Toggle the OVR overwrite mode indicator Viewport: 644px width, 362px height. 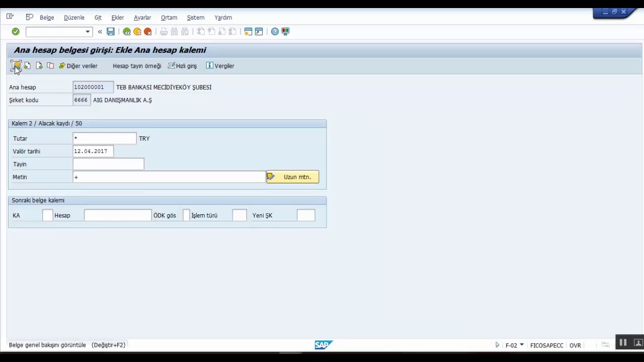(575, 345)
